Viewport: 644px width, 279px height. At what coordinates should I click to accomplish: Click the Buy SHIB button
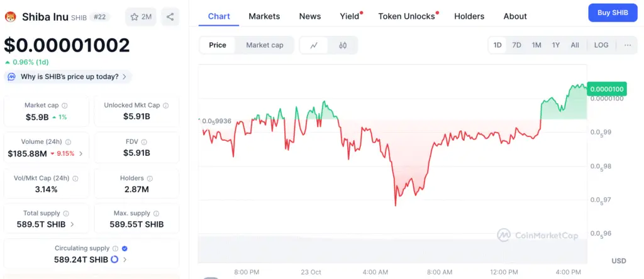[613, 13]
